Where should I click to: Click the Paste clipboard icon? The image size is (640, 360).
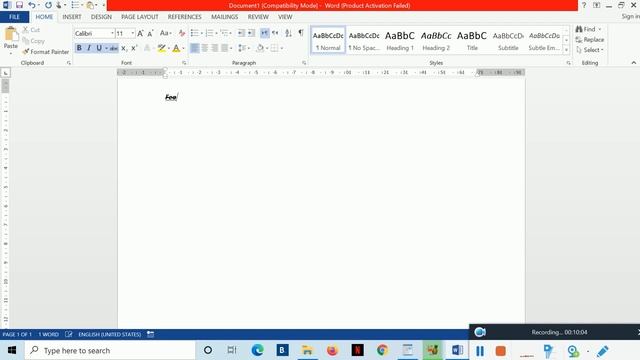[x=11, y=35]
